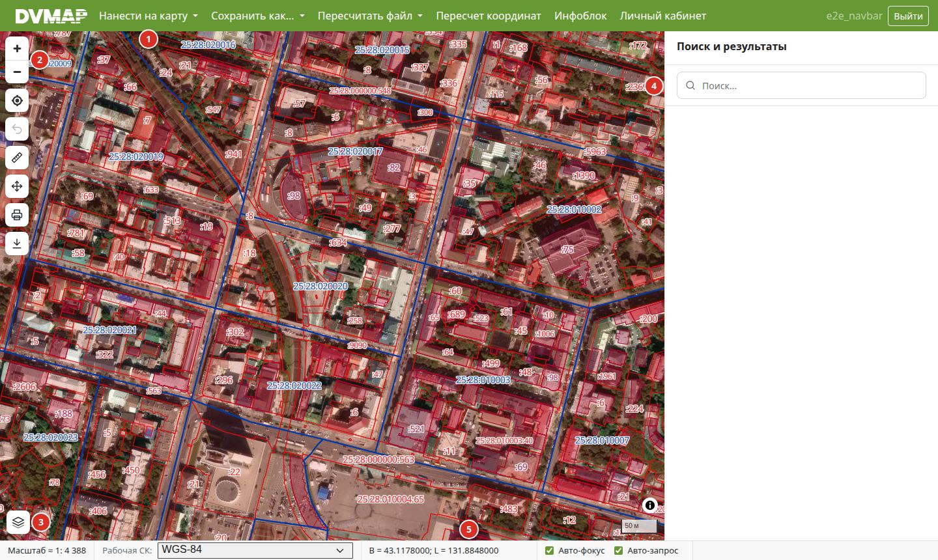Open the map layers panel
The height and width of the screenshot is (560, 938).
[18, 522]
